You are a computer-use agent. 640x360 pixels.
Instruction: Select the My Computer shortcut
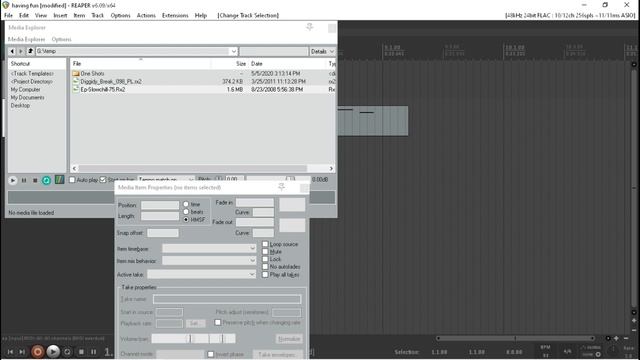(25, 89)
